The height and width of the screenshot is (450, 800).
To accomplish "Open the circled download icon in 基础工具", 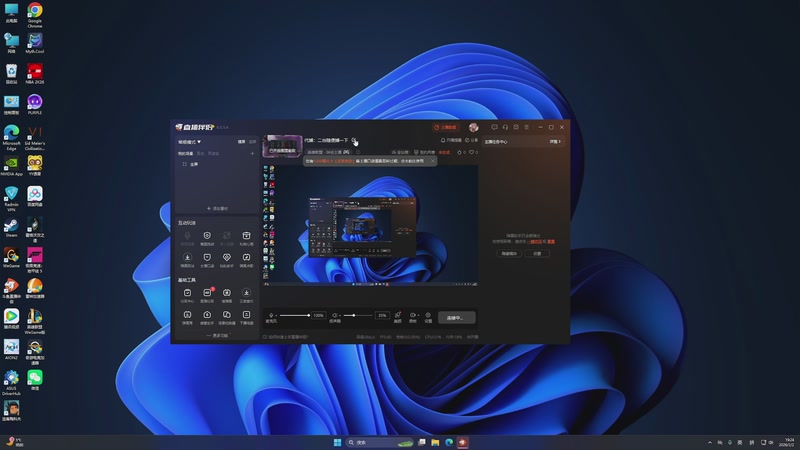I will (x=246, y=292).
